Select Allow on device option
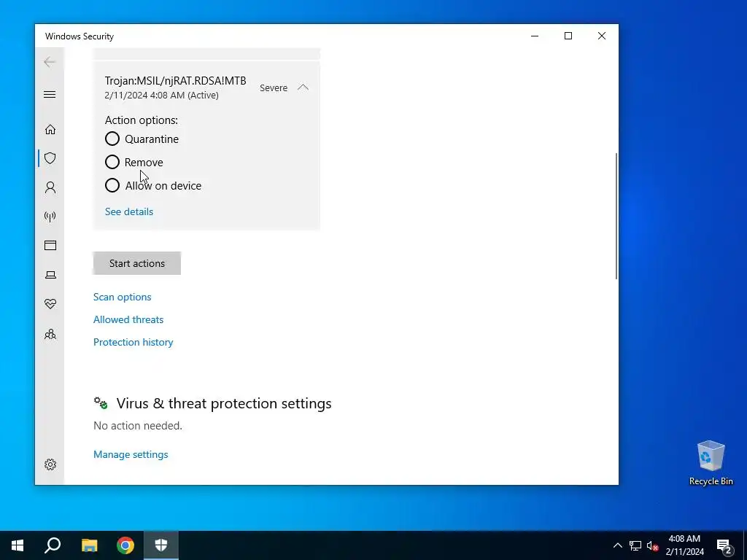This screenshot has height=560, width=747. point(153,186)
